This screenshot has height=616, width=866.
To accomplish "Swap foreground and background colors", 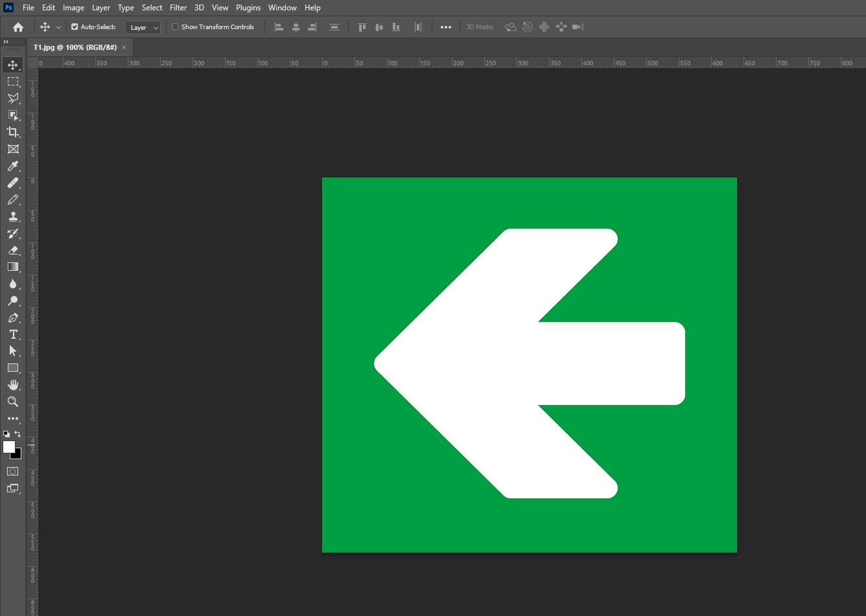I will (x=18, y=434).
